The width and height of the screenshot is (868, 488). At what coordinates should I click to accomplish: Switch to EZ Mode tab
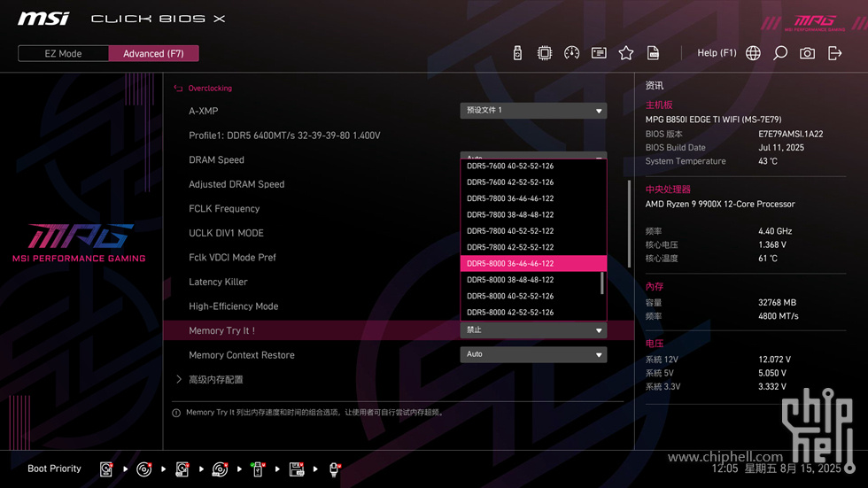coord(63,54)
